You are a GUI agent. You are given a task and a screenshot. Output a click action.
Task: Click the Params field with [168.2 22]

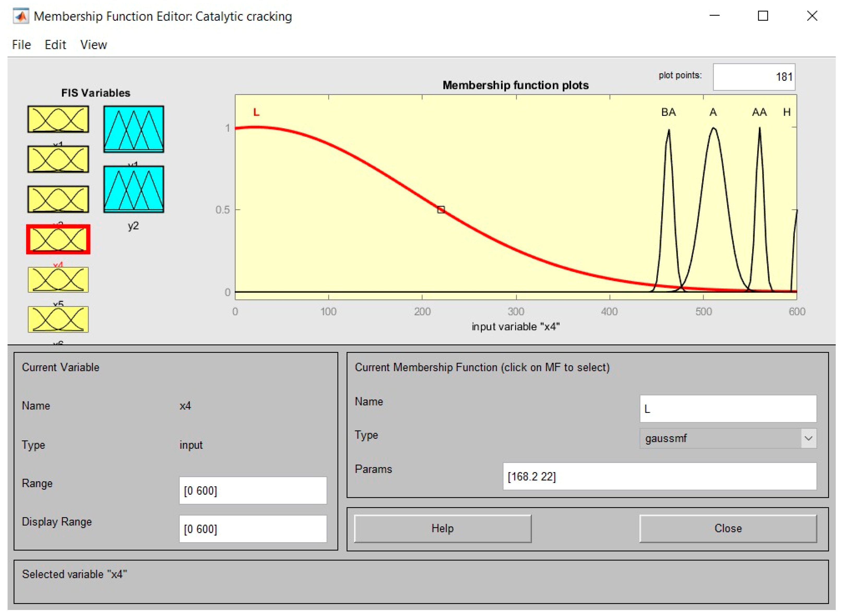click(659, 476)
